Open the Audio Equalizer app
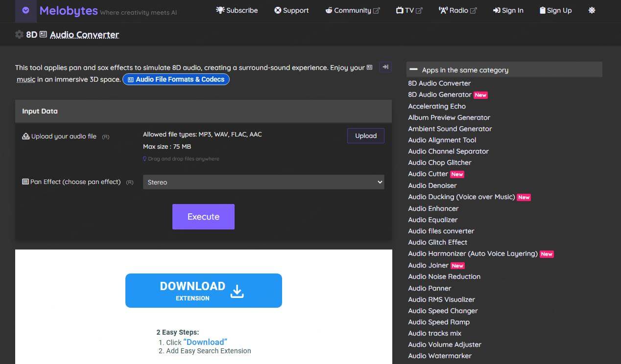 [x=433, y=220]
